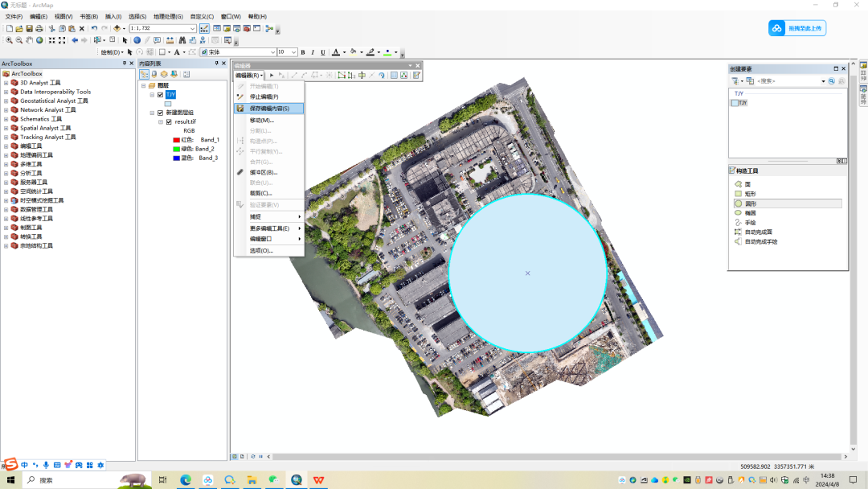This screenshot has height=489, width=868.
Task: Click the Add Data icon
Action: [x=117, y=28]
